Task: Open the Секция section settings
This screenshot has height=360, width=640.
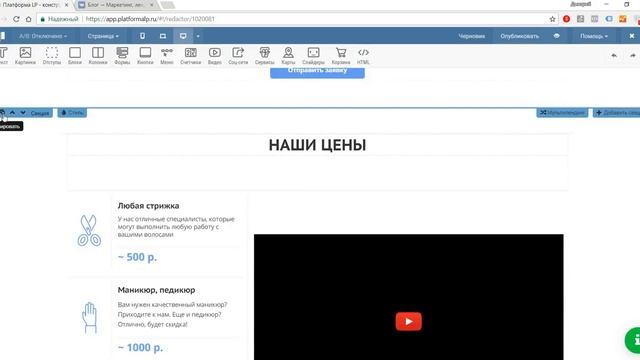Action: pyautogui.click(x=40, y=113)
